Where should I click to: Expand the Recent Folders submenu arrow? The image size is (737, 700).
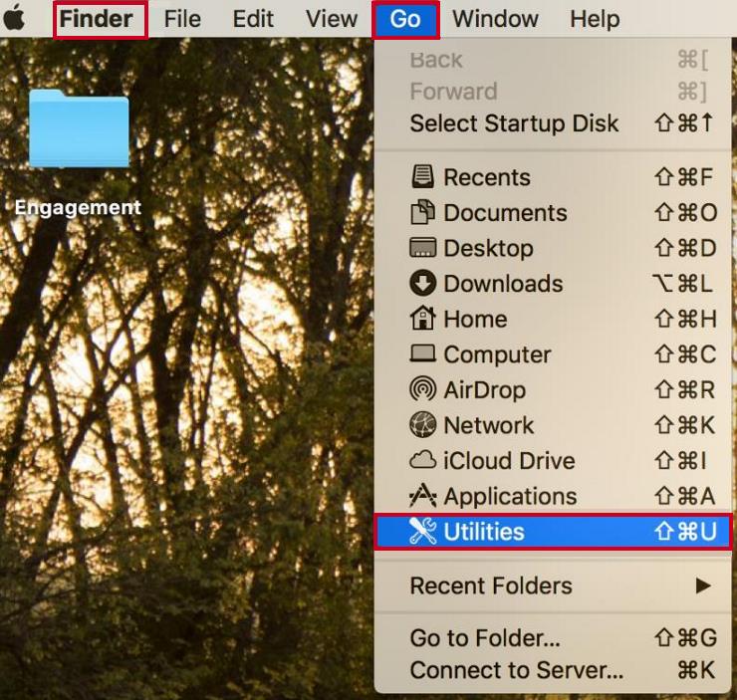click(x=703, y=585)
